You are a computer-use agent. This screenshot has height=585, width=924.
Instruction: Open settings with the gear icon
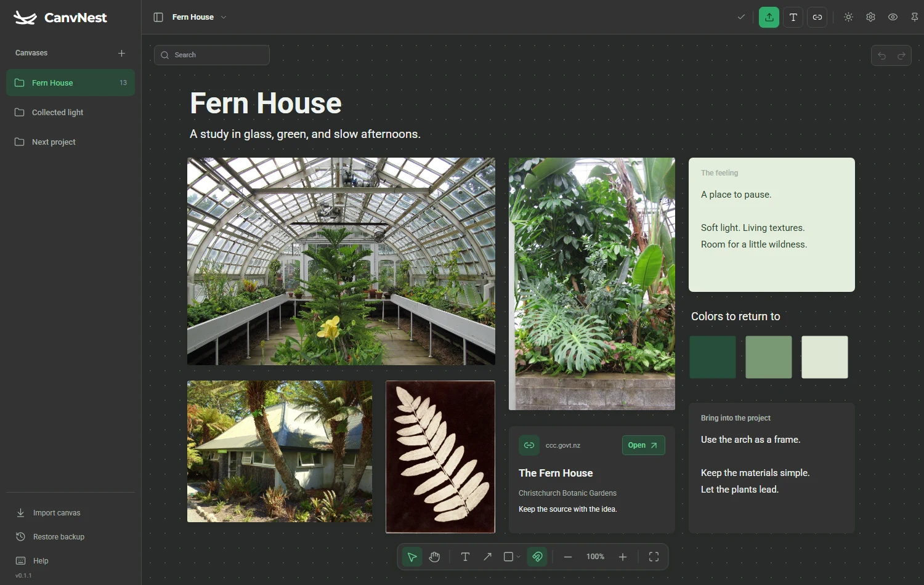click(870, 17)
